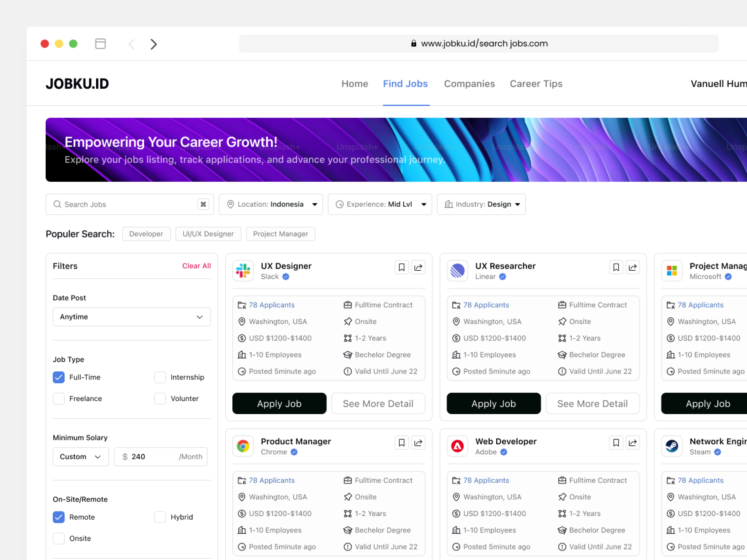Bookmark the Web Developer job
This screenshot has width=747, height=560.
616,442
